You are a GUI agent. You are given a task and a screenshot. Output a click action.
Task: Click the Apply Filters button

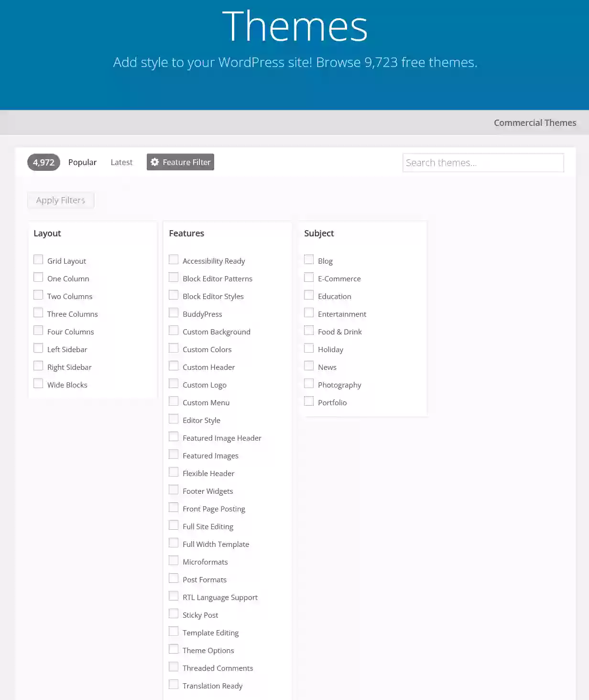pyautogui.click(x=61, y=200)
